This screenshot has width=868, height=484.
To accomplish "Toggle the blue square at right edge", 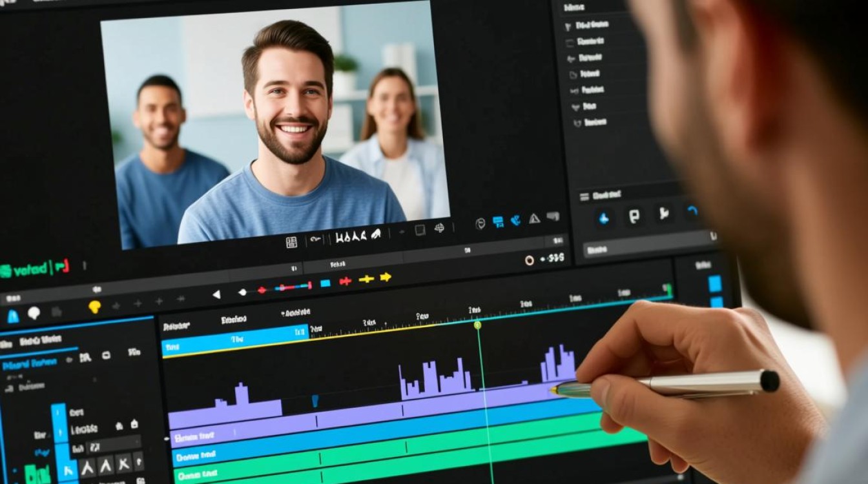I will pos(715,283).
